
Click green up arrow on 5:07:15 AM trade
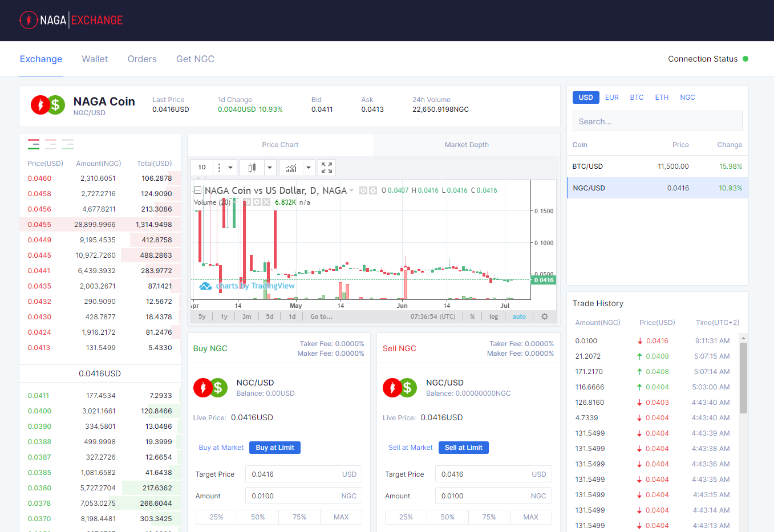point(640,356)
